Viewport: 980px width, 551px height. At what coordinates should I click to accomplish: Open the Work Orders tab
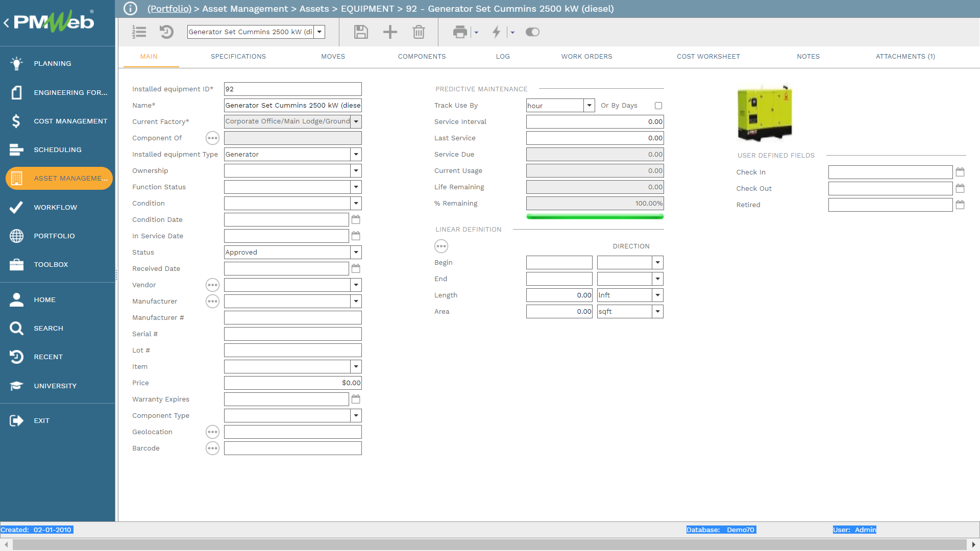point(586,57)
